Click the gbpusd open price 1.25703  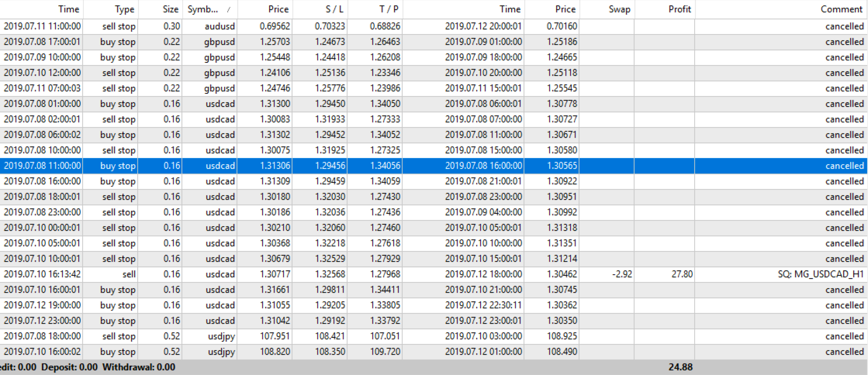(275, 42)
